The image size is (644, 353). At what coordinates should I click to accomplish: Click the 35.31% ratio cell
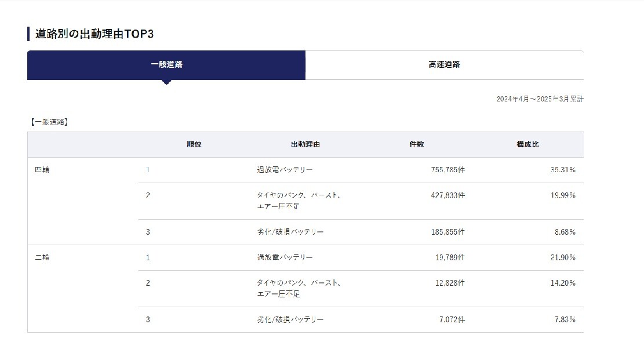pos(563,169)
